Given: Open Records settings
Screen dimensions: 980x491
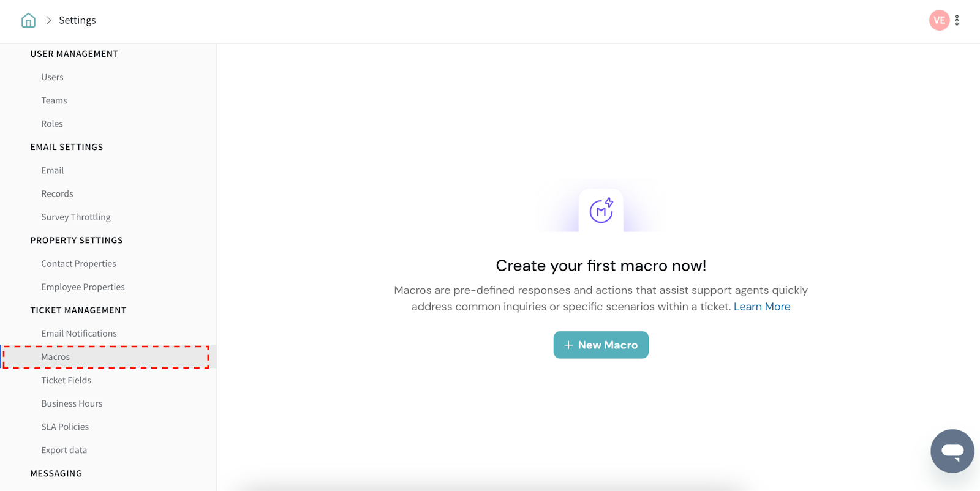Looking at the screenshot, I should 57,193.
